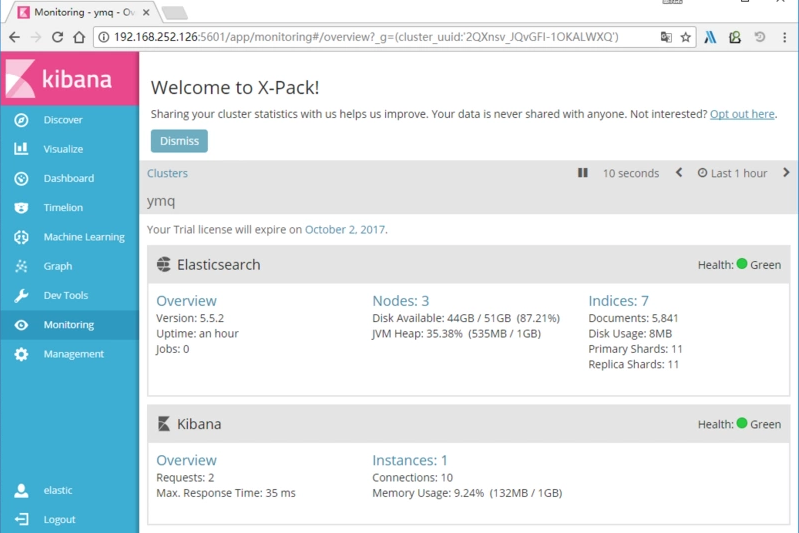Image resolution: width=799 pixels, height=533 pixels.
Task: Click Opt out here link
Action: point(742,114)
